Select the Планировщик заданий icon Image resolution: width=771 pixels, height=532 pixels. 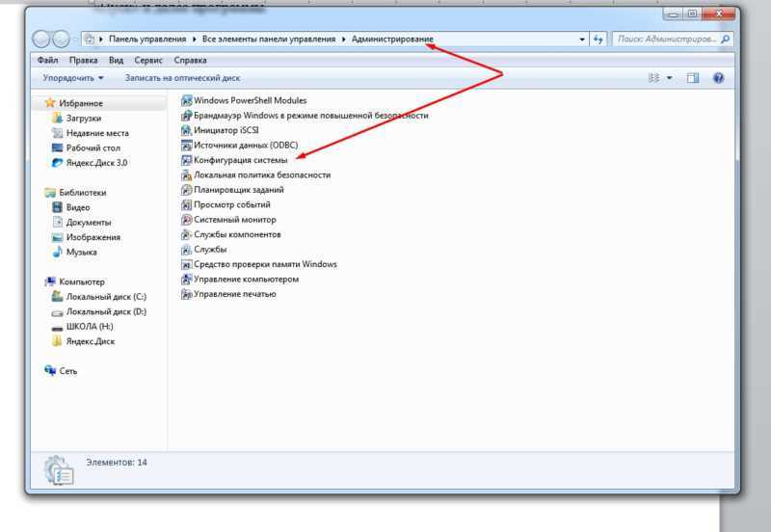[186, 190]
